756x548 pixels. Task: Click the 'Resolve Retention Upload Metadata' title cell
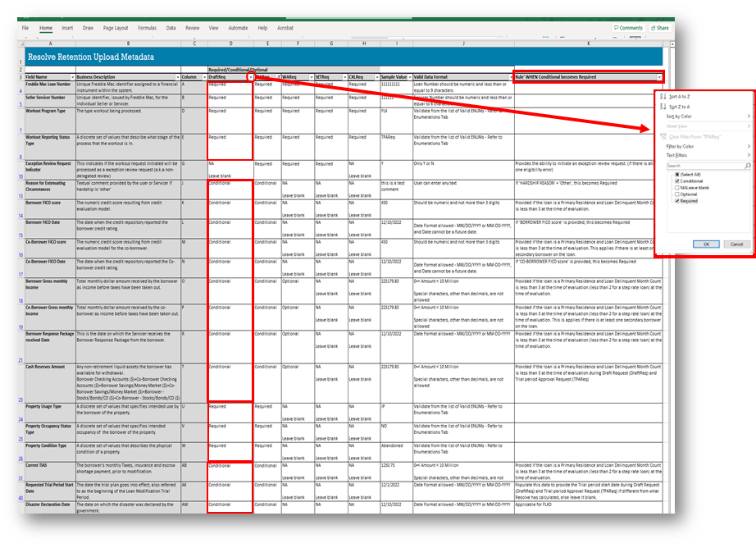point(344,57)
